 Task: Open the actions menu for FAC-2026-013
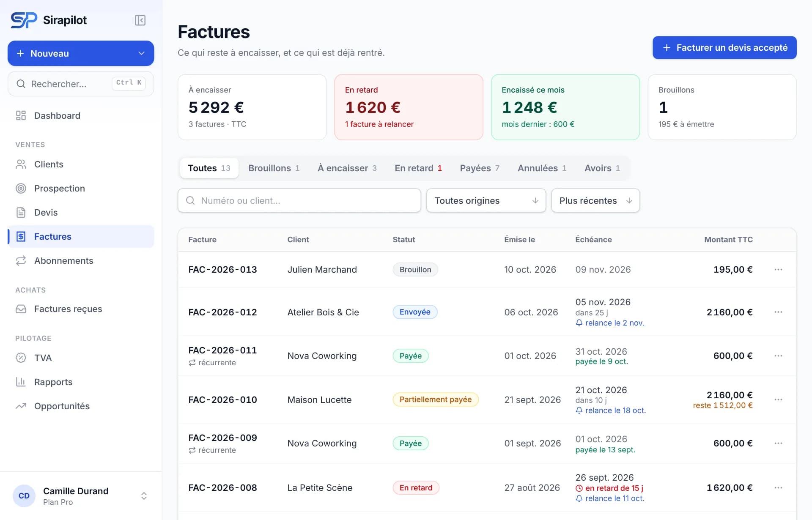pos(778,269)
